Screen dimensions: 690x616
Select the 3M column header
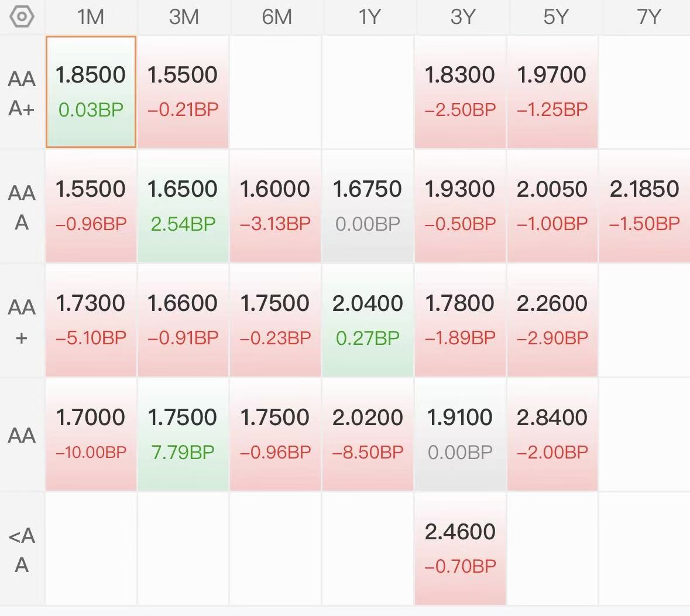[x=183, y=17]
